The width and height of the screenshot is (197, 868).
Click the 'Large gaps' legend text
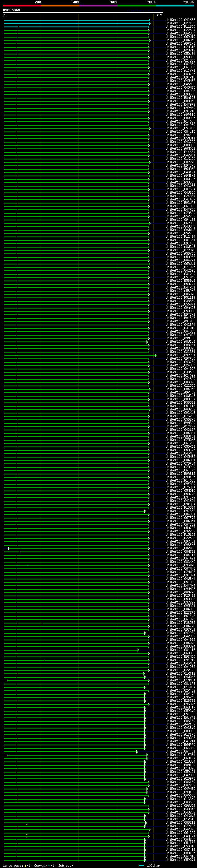pos(13,866)
